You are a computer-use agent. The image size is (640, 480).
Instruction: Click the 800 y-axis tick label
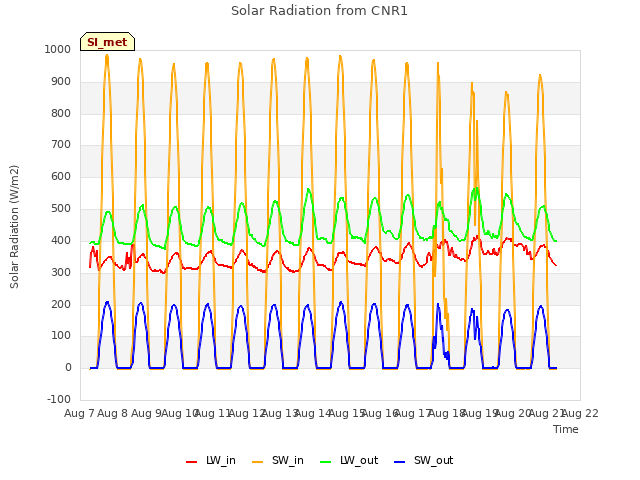[61, 113]
